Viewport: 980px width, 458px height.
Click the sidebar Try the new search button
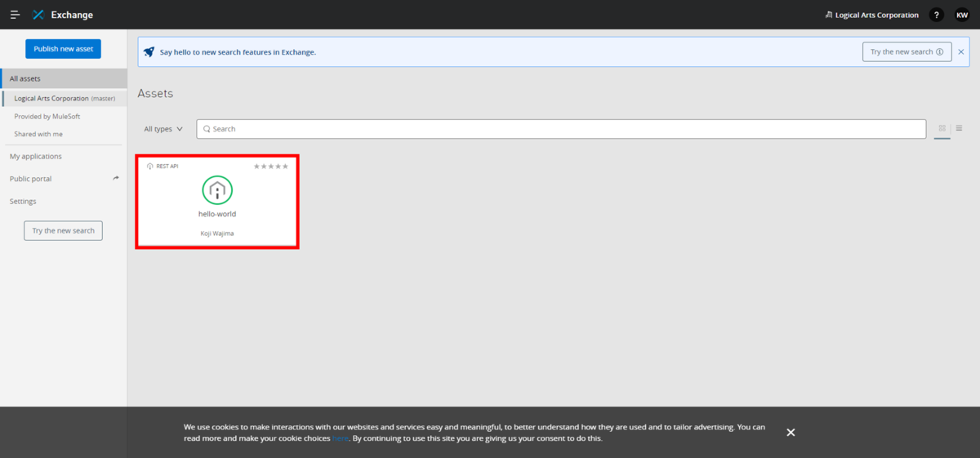click(63, 230)
